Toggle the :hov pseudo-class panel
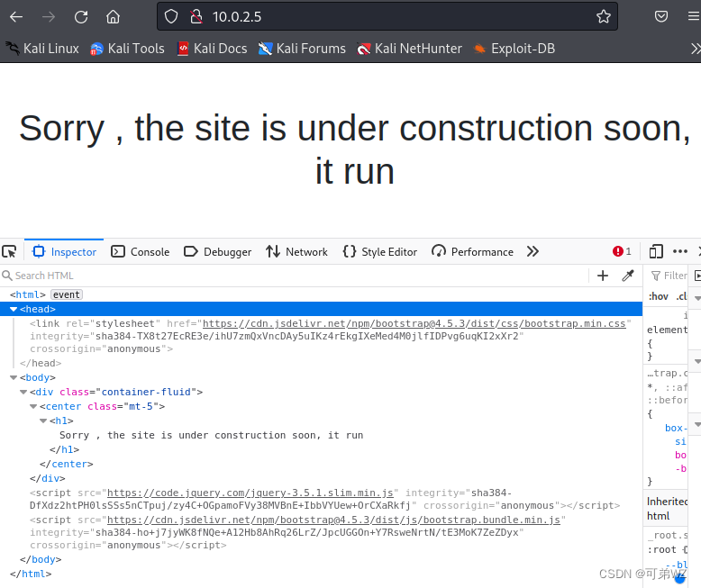This screenshot has width=701, height=588. tap(658, 296)
